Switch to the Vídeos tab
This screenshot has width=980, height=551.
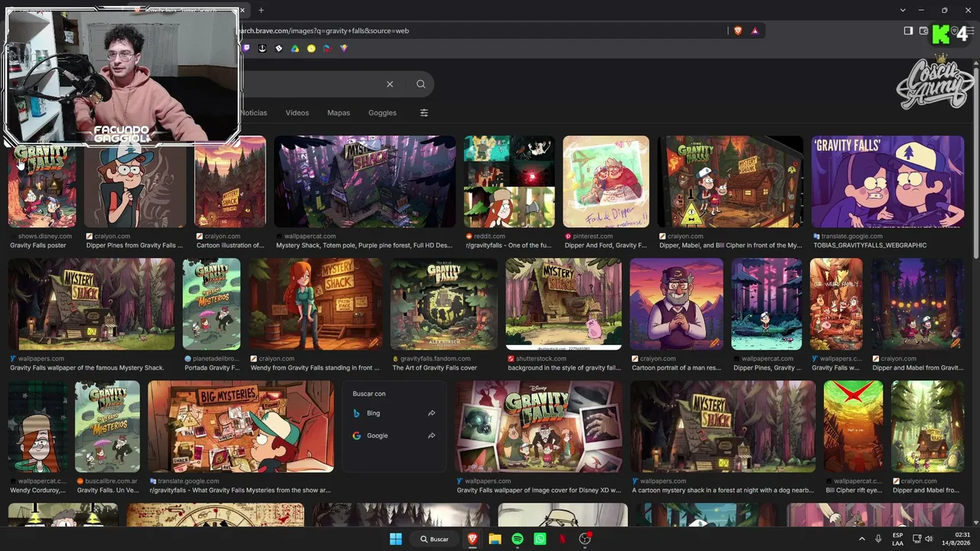(297, 112)
